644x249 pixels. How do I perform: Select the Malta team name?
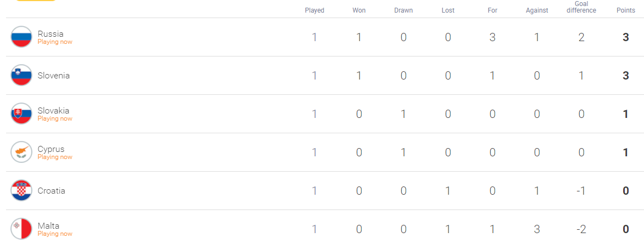click(48, 226)
